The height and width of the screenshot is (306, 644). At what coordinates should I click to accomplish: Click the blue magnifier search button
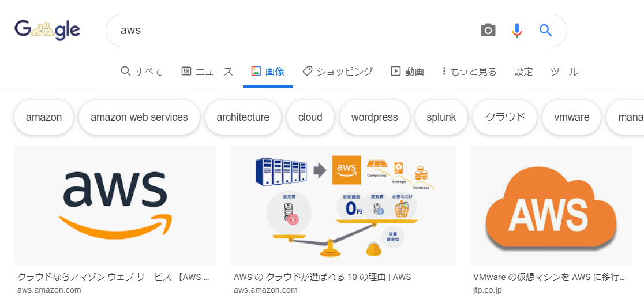coord(545,31)
